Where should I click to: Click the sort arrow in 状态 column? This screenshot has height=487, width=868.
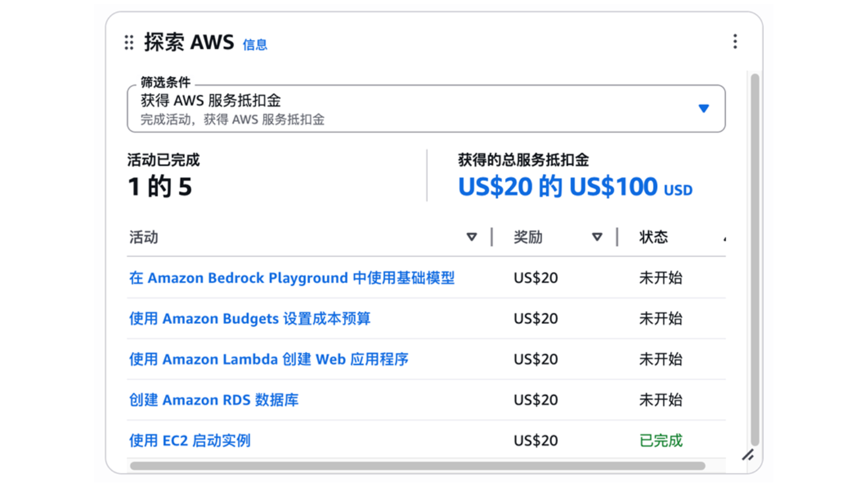(724, 238)
